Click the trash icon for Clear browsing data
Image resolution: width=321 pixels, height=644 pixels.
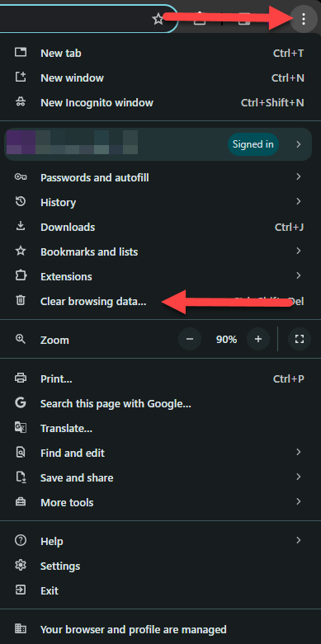pyautogui.click(x=20, y=301)
